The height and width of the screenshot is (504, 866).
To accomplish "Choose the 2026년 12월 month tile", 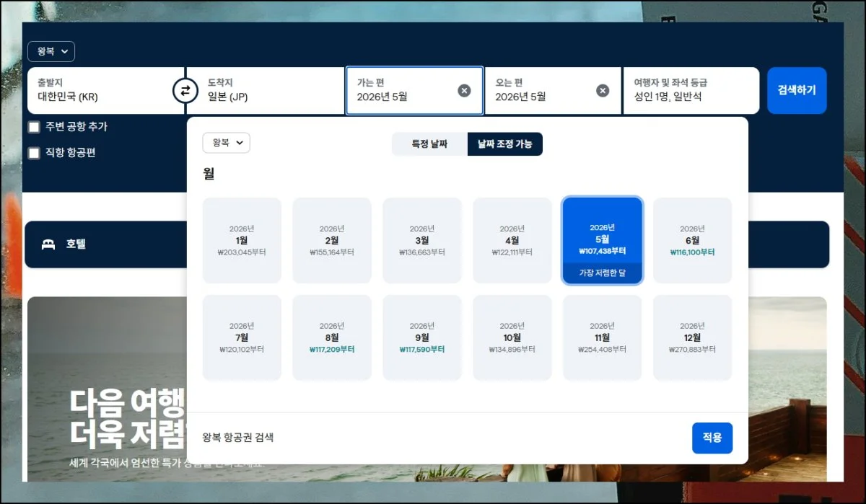I will point(692,337).
